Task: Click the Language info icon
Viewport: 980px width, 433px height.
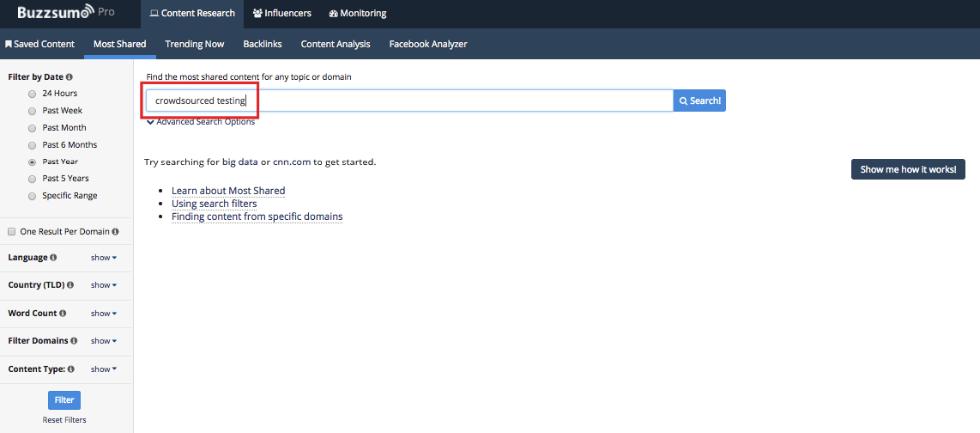Action: tap(53, 258)
